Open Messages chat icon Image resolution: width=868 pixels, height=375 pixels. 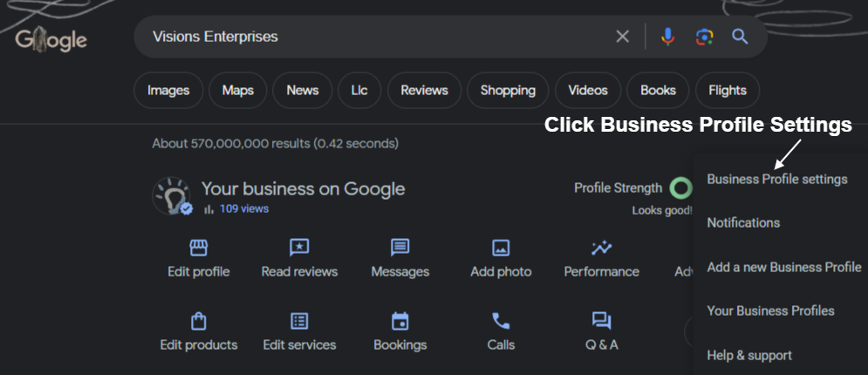pos(400,248)
